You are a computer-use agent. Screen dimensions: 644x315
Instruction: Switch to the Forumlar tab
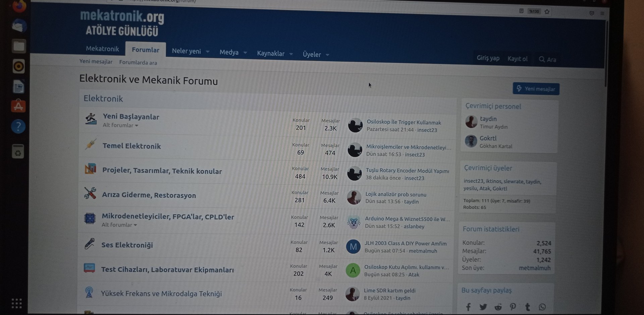(x=145, y=50)
